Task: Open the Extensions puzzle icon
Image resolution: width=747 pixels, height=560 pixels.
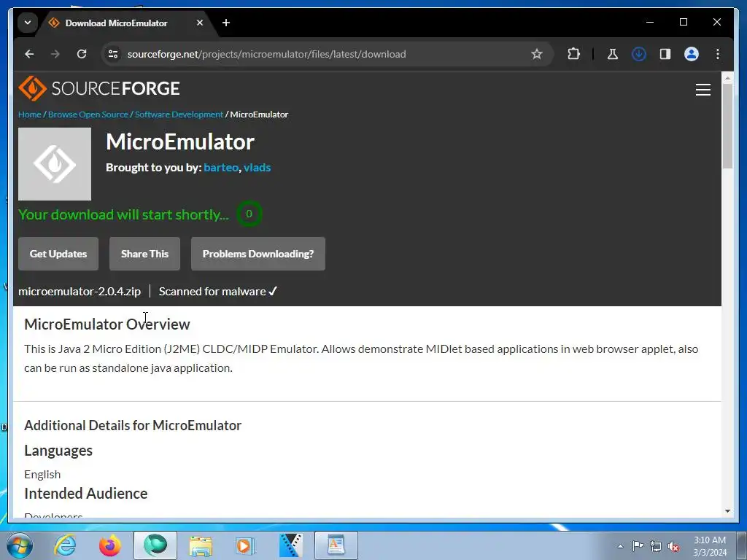Action: point(573,54)
